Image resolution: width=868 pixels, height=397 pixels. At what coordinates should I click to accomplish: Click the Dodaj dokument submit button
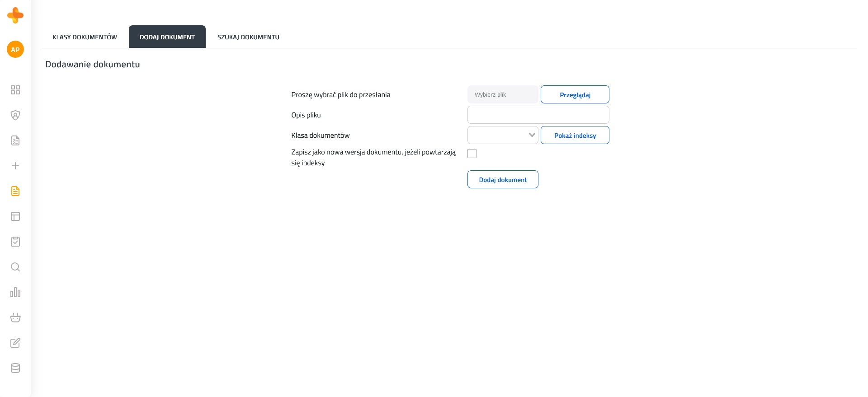pos(503,180)
